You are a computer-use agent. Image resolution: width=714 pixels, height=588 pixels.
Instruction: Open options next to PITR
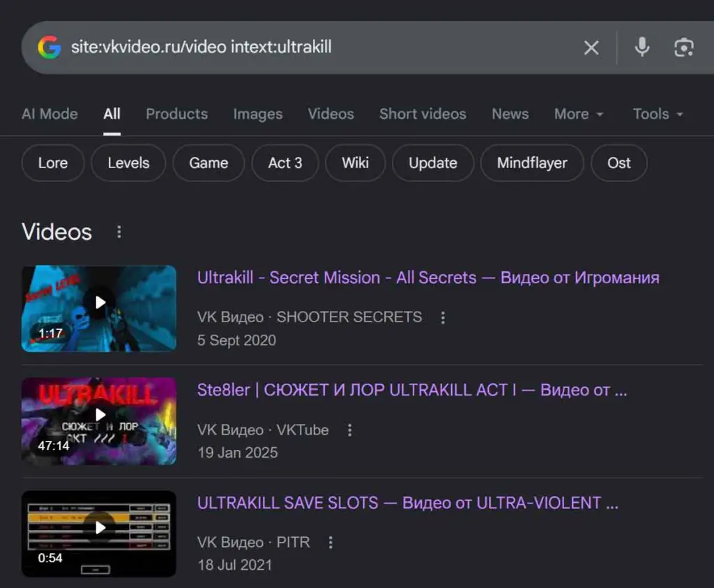coord(330,543)
